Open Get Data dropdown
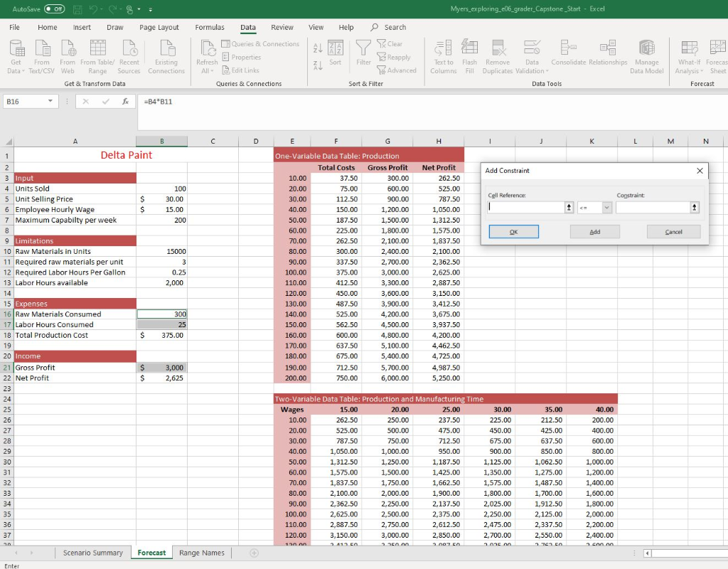The image size is (728, 569). 16,57
